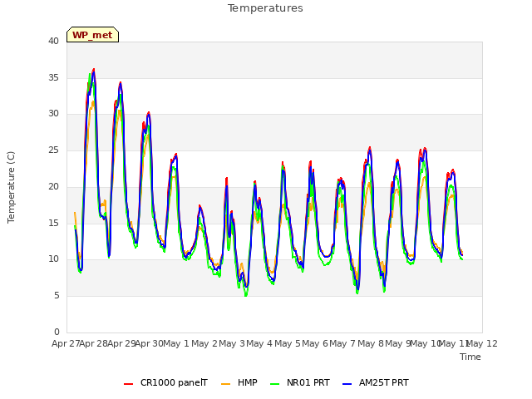Click the orange HMP legend swatch
The image size is (532, 399).
point(225,384)
